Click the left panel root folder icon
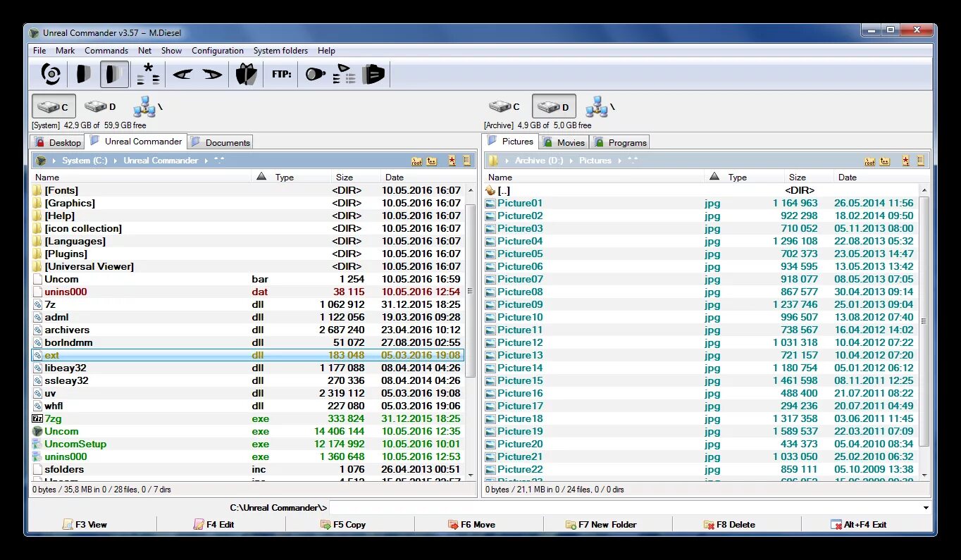 (416, 161)
